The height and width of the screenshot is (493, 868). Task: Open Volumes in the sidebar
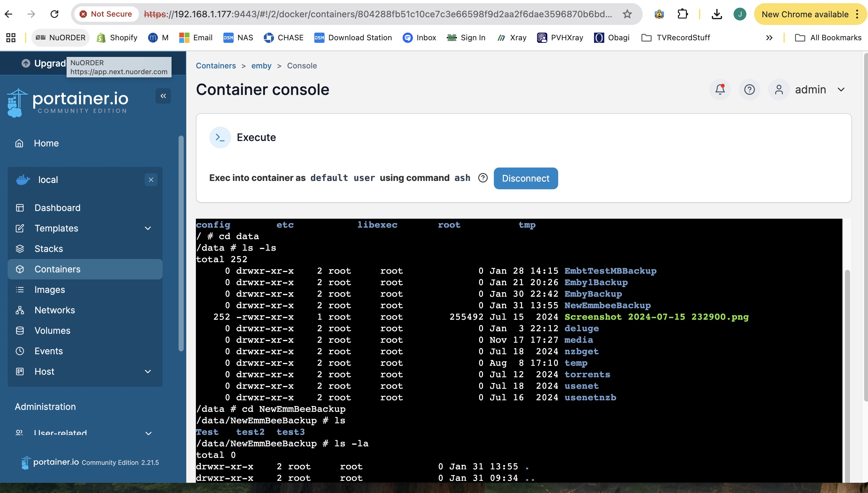52,331
